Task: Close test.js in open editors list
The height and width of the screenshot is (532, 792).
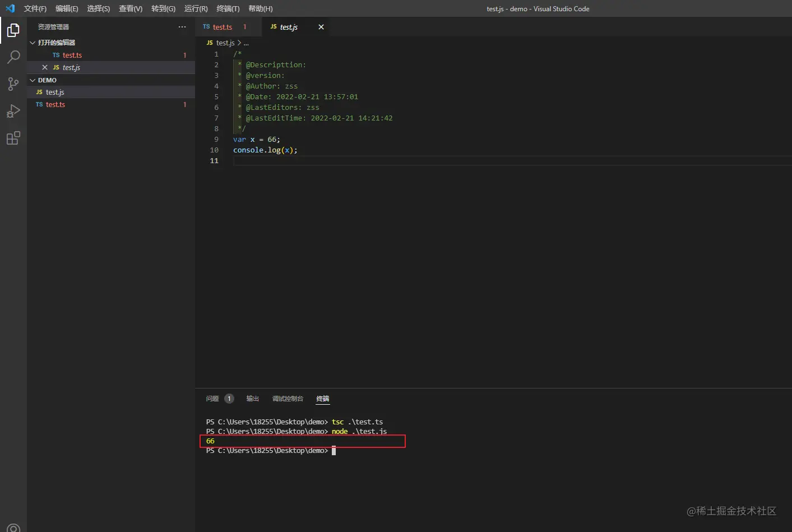Action: coord(45,67)
